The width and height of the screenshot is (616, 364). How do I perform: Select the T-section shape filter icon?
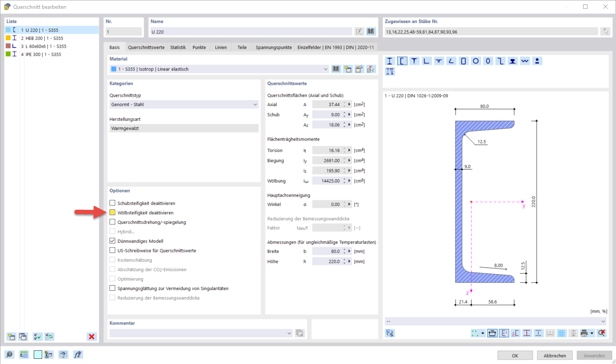click(414, 61)
